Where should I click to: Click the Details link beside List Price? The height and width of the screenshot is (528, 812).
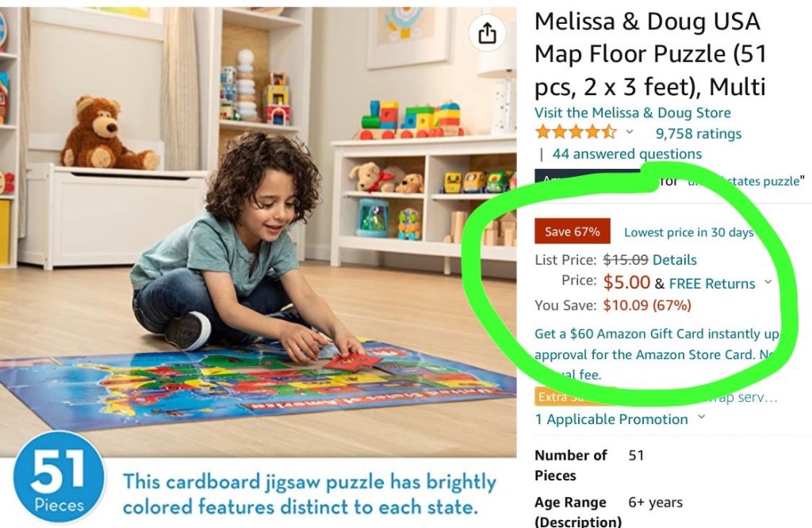674,259
